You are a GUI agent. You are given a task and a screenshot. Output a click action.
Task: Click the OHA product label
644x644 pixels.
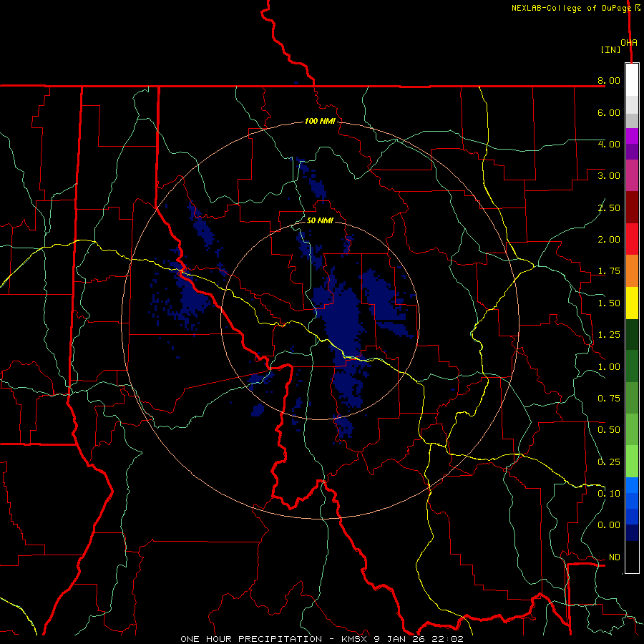pyautogui.click(x=629, y=43)
